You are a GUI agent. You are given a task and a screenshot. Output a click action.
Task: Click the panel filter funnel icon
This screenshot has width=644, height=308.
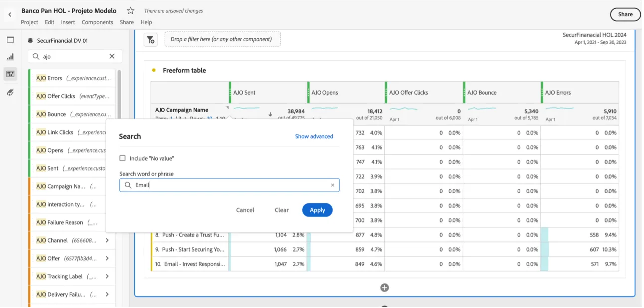(x=151, y=40)
